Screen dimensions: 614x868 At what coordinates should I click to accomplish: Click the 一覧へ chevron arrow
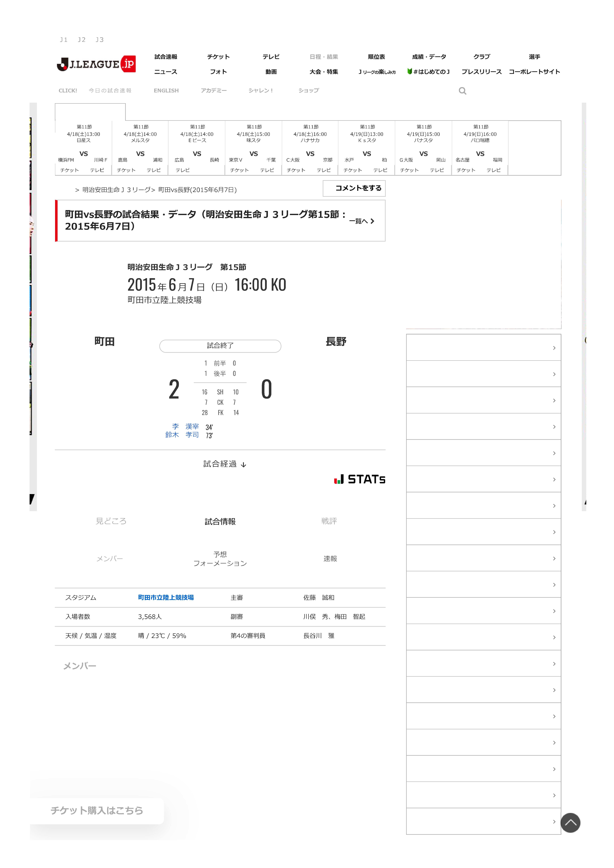pos(372,221)
